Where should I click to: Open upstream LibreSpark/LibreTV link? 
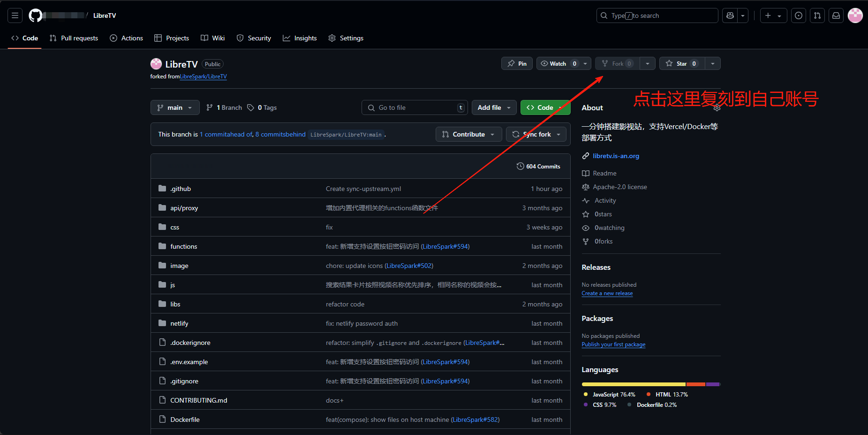tap(204, 76)
